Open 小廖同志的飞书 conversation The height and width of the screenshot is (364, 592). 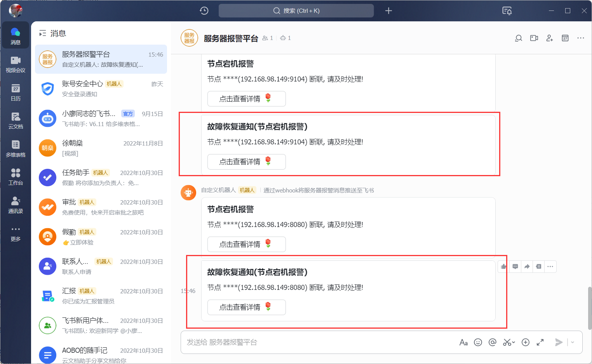pos(101,118)
